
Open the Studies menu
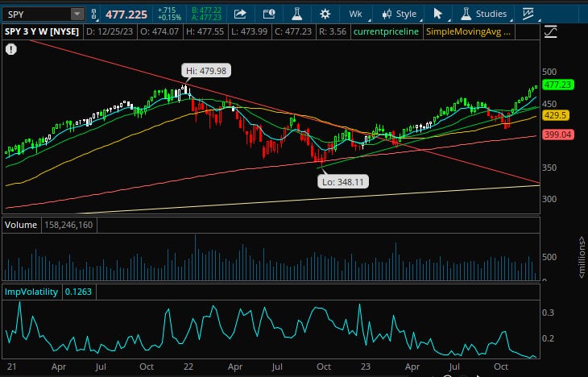point(484,14)
